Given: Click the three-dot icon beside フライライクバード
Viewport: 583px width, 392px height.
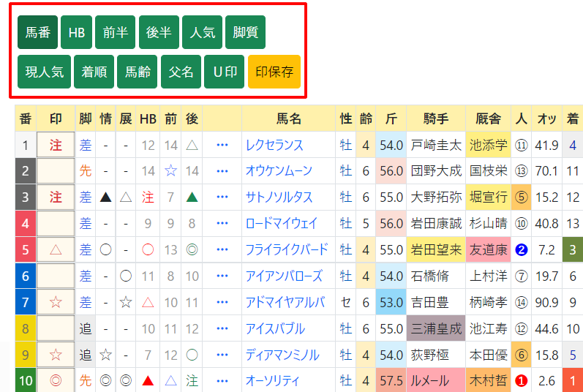Looking at the screenshot, I should [223, 250].
